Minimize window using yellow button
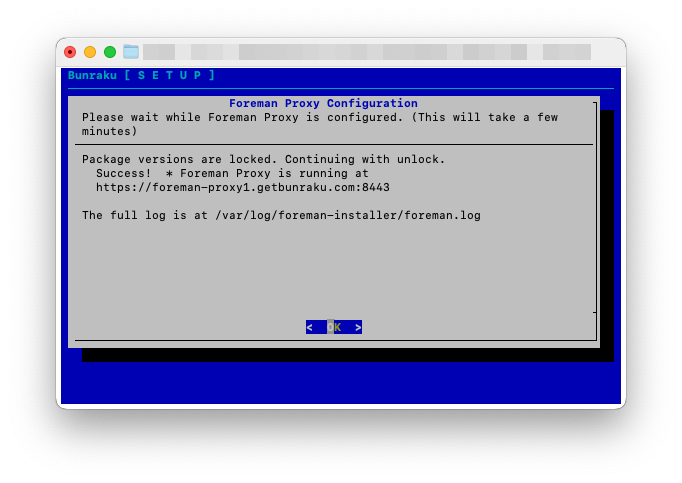Image resolution: width=682 pixels, height=483 pixels. (90, 52)
